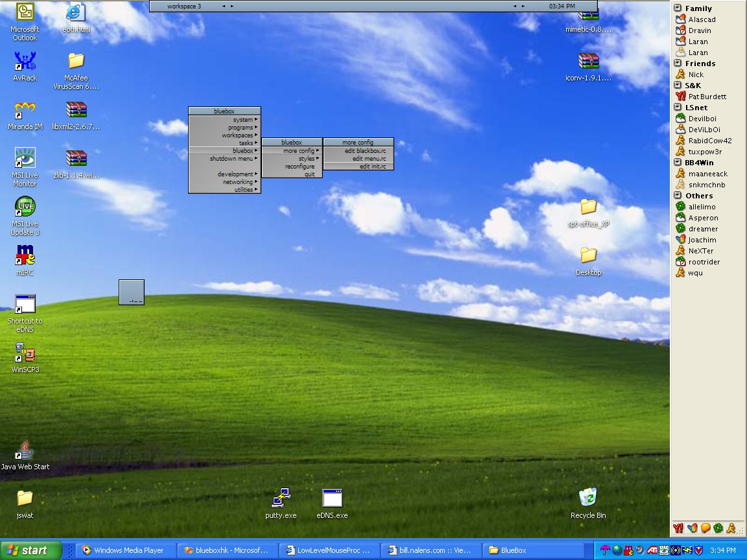The image size is (747, 560).
Task: Click the purple umbrella tray icon
Action: click(x=605, y=550)
